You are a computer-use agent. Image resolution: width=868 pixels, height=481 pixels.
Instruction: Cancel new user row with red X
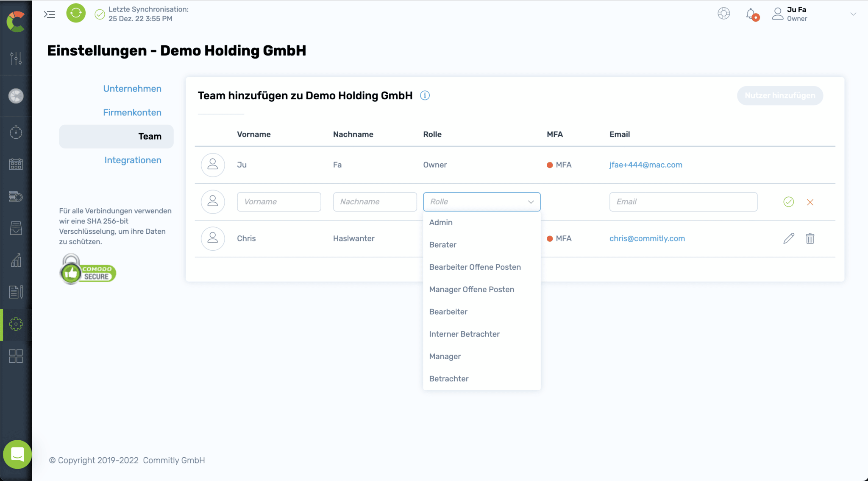pyautogui.click(x=810, y=202)
